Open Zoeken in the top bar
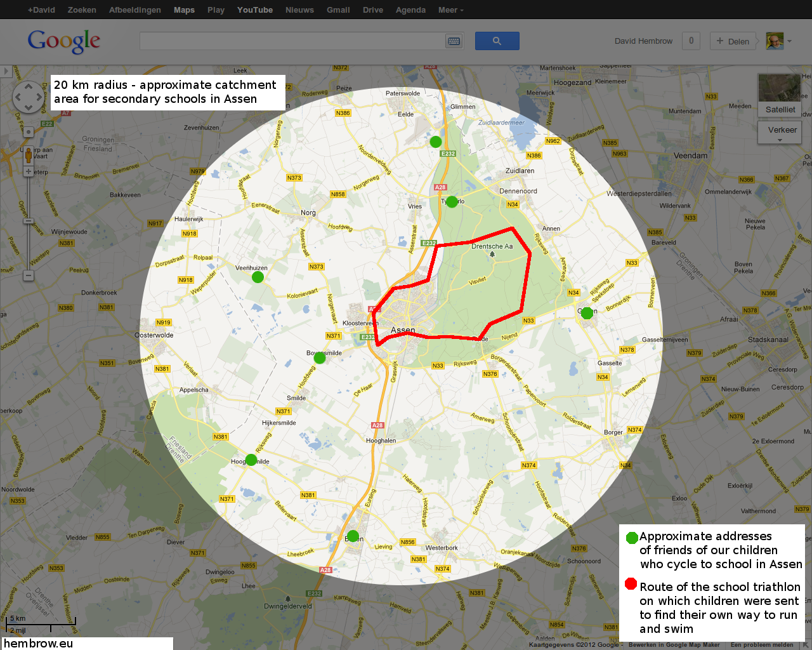This screenshot has width=812, height=650. (x=82, y=10)
